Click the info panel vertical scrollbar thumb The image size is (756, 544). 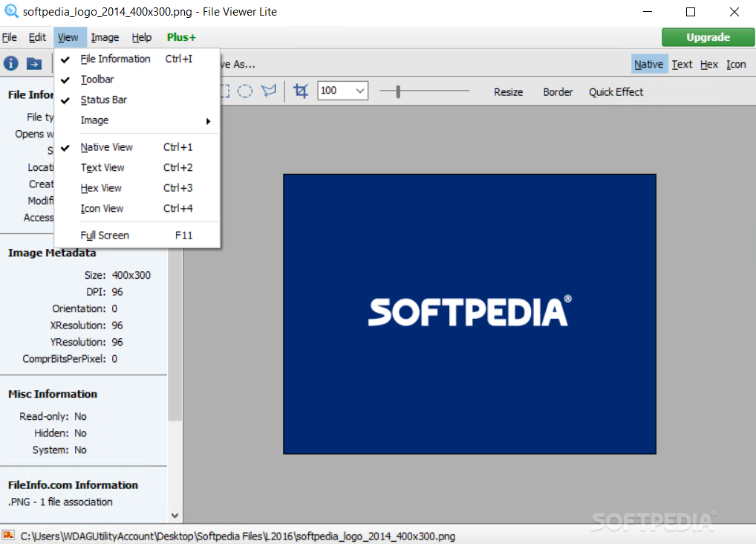click(175, 334)
